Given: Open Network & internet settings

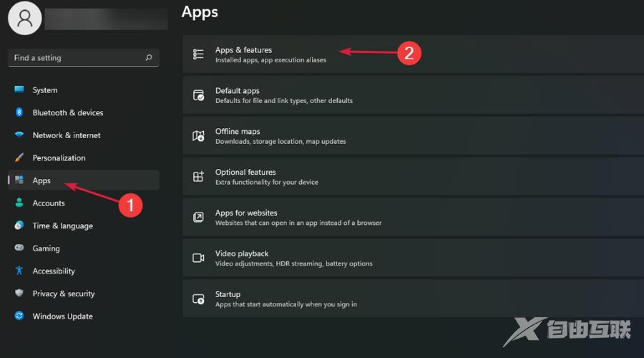Looking at the screenshot, I should pyautogui.click(x=84, y=135).
